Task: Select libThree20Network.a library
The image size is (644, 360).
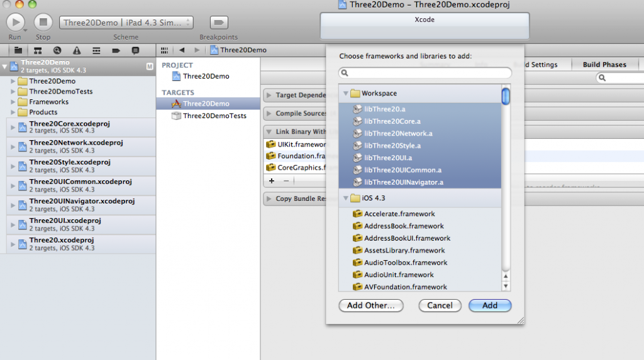Action: click(x=419, y=133)
